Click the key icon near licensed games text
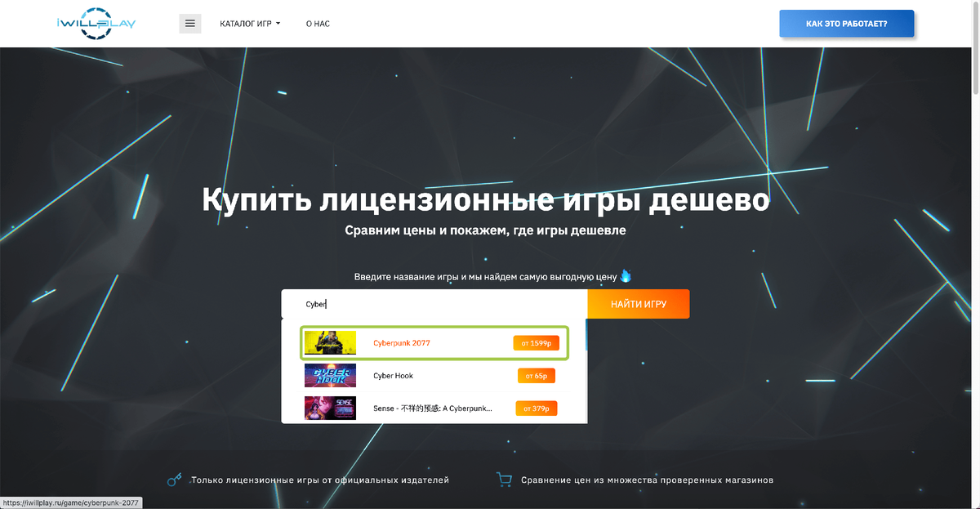Image resolution: width=980 pixels, height=509 pixels. pos(174,480)
